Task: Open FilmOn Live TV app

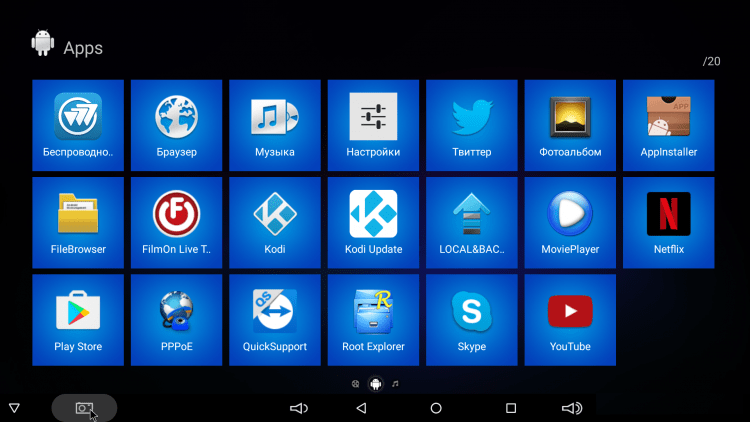Action: [176, 222]
